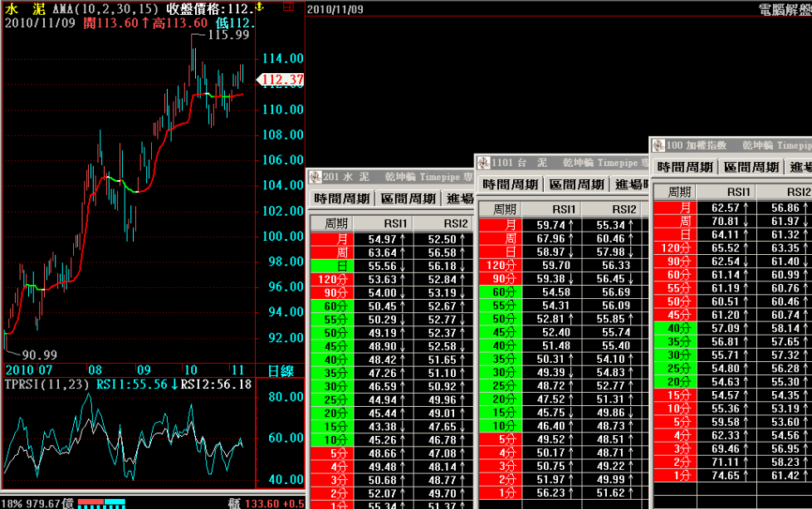812x509 pixels.
Task: Click 周期 column header in 加權指數 table
Action: pos(673,193)
